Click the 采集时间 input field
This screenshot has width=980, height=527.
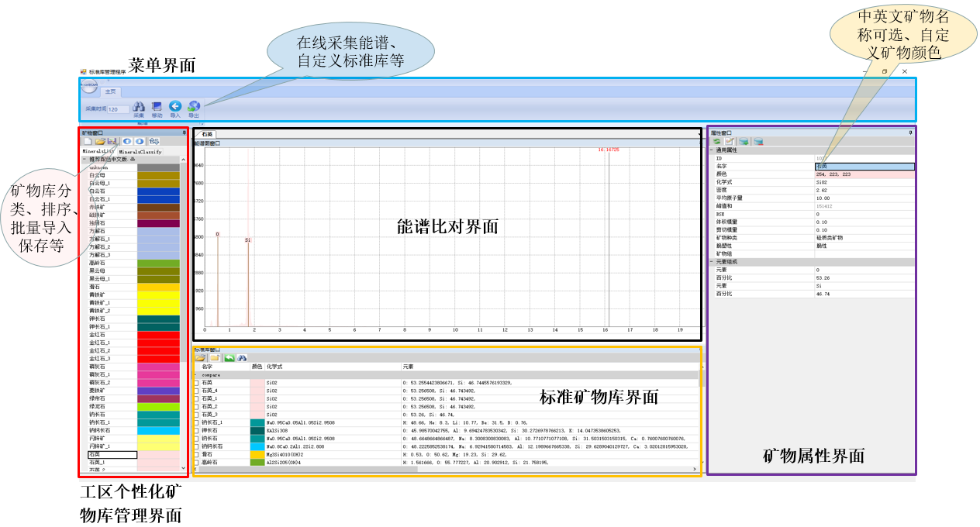click(x=119, y=109)
